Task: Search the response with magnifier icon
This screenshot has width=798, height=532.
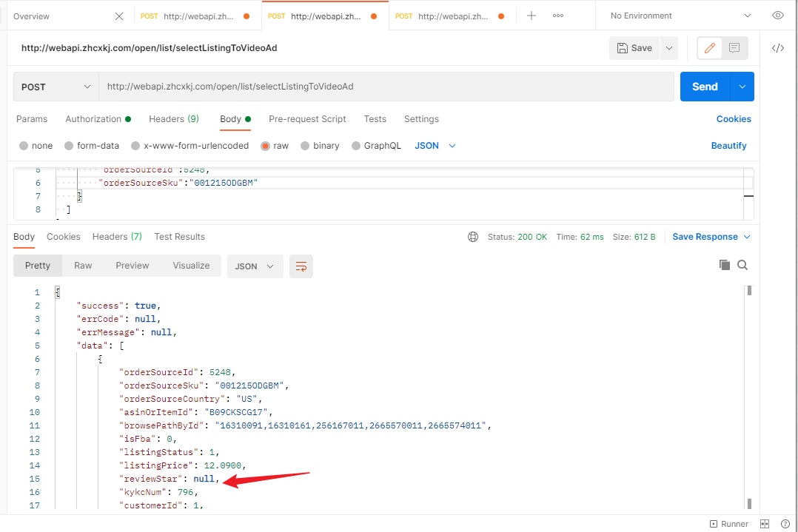Action: coord(742,265)
